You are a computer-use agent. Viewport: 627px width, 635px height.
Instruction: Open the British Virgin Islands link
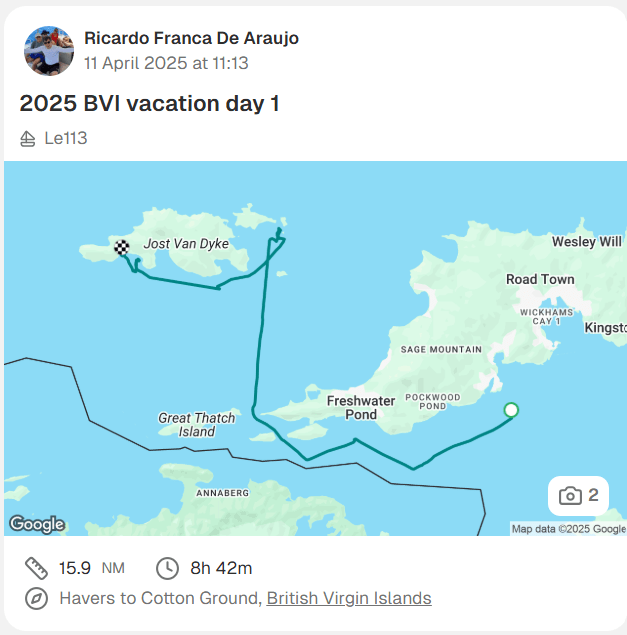tap(349, 598)
